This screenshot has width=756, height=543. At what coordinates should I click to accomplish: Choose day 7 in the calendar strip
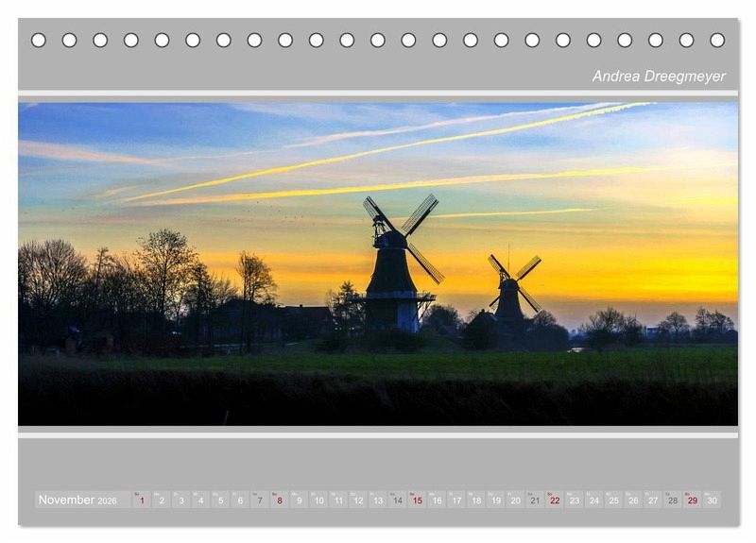(260, 500)
